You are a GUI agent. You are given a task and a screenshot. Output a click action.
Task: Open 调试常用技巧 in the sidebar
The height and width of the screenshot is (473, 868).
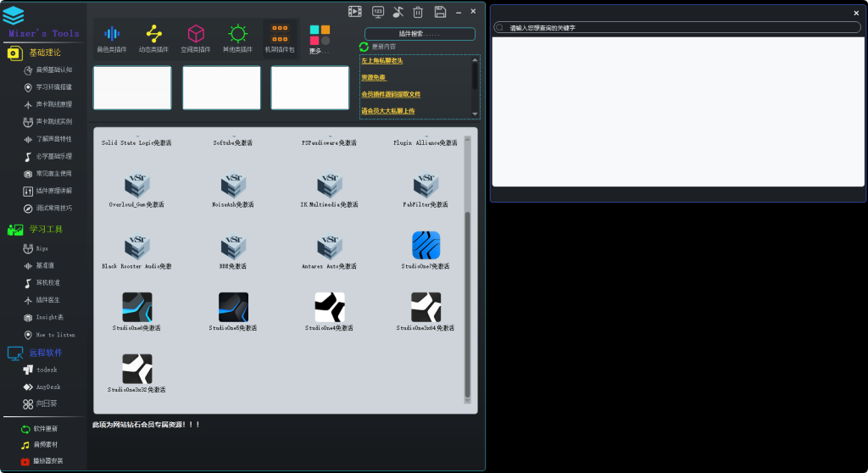[47, 209]
